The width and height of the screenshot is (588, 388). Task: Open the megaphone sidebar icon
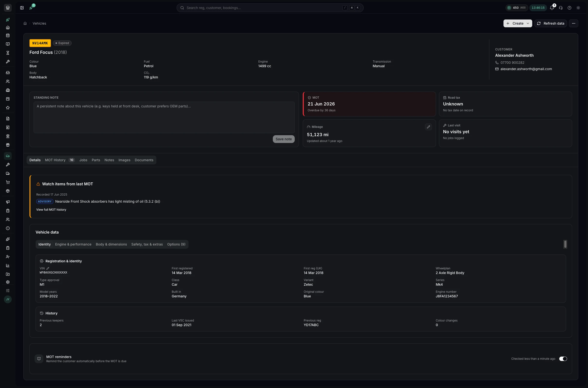click(x=8, y=202)
